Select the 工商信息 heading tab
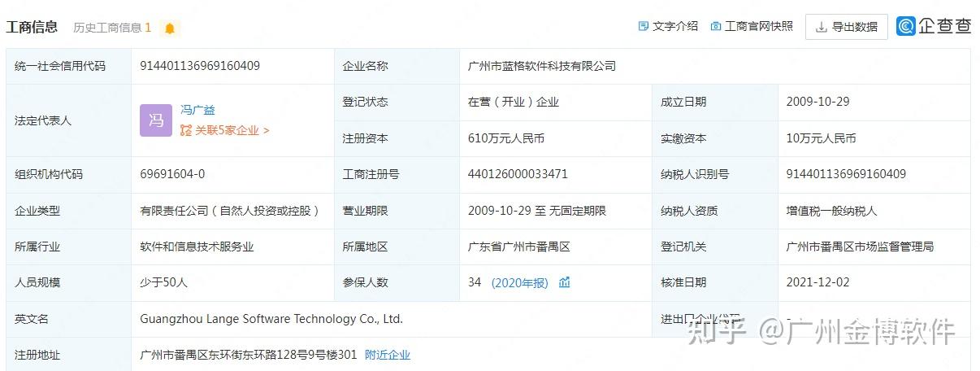This screenshot has width=980, height=371. (33, 27)
